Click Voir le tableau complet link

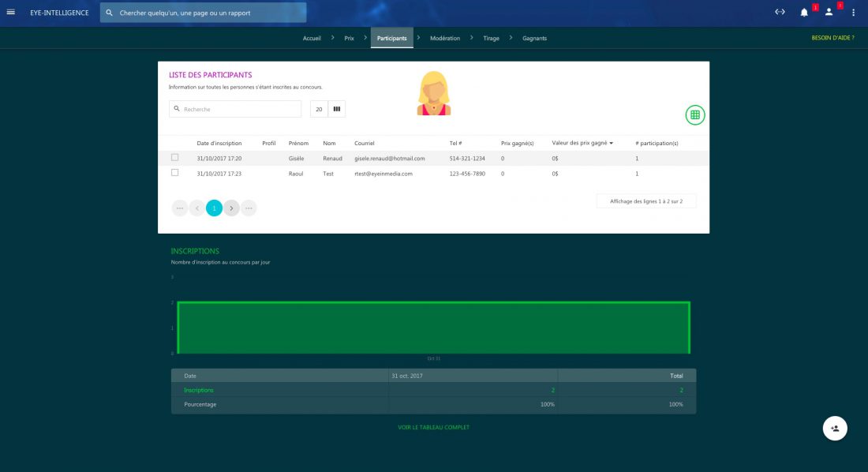(433, 427)
